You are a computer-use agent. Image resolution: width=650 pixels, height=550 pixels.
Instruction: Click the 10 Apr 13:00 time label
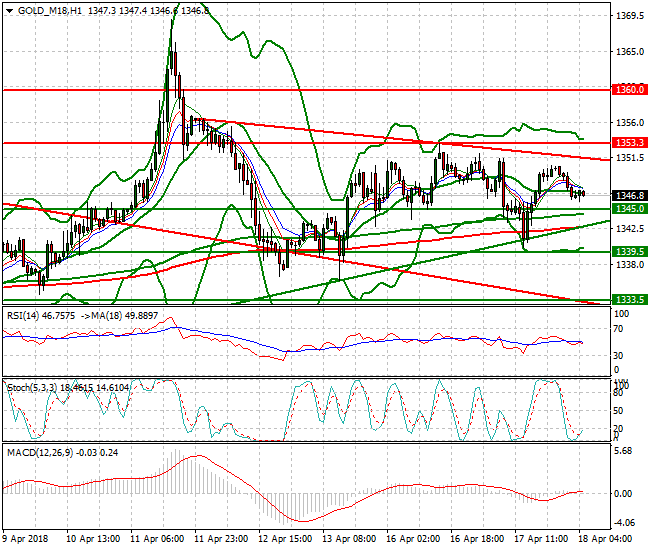point(93,539)
